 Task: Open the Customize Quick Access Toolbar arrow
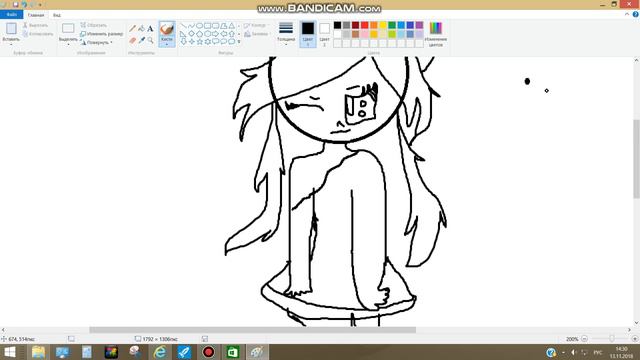(x=40, y=4)
